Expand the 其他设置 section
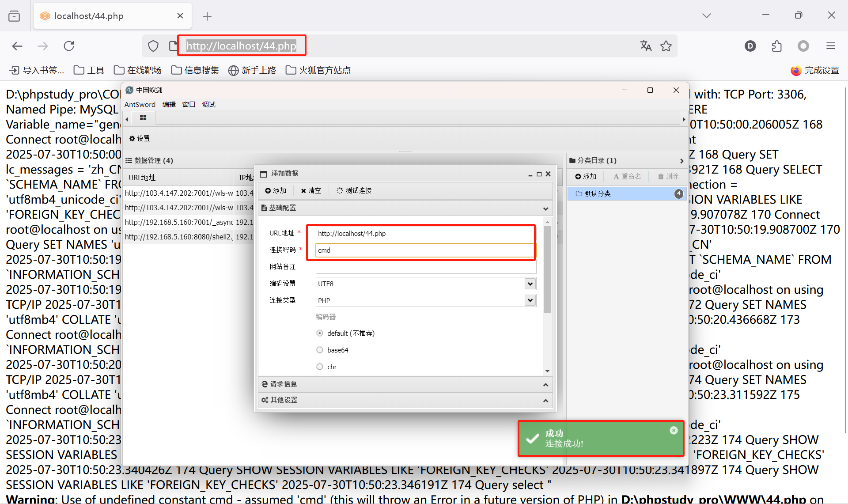The width and height of the screenshot is (848, 504). pos(545,401)
